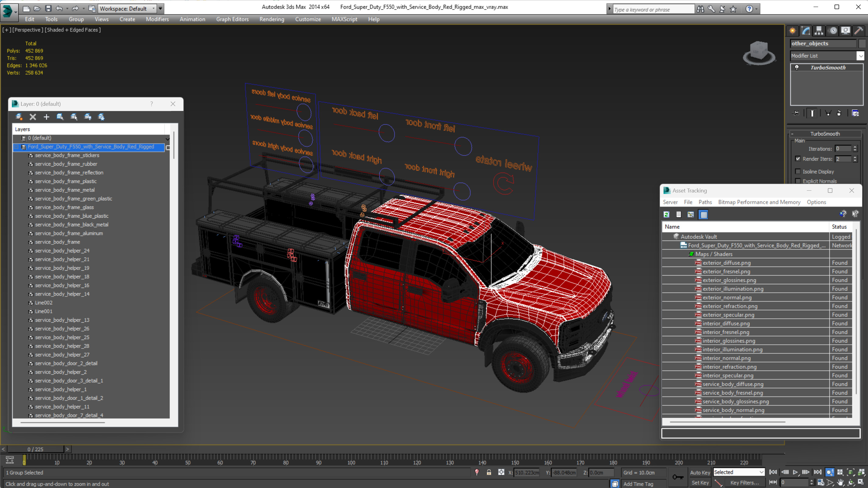868x488 pixels.
Task: Enable the Explicit Normals checkbox
Action: pyautogui.click(x=798, y=181)
